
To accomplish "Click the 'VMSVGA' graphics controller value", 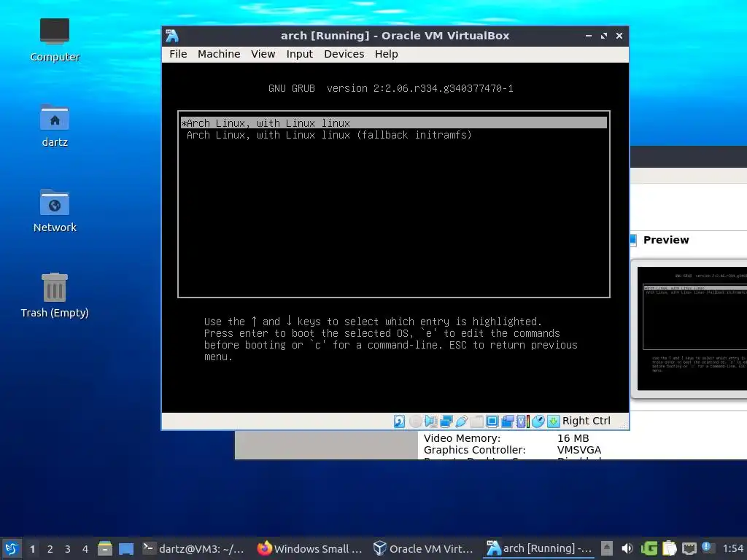I will [x=579, y=450].
